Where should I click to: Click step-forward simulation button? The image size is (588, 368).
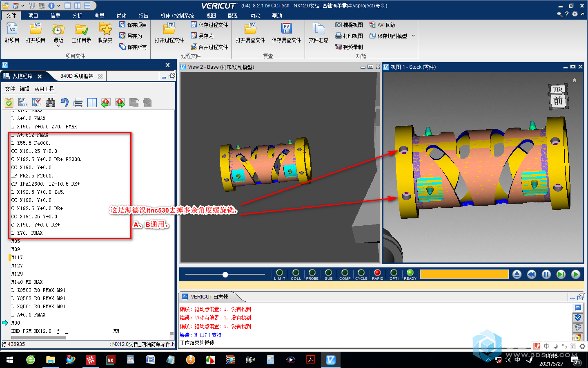(561, 274)
